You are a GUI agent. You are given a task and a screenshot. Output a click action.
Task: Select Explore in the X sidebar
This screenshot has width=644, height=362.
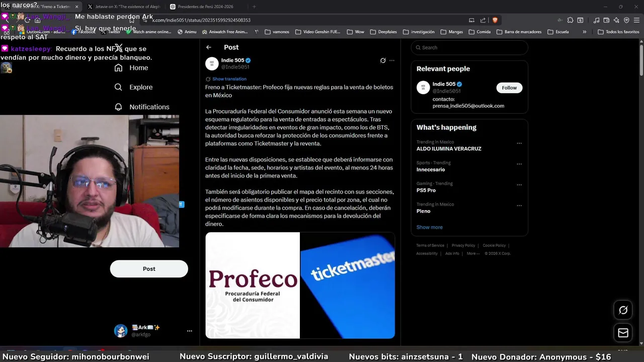[133, 87]
